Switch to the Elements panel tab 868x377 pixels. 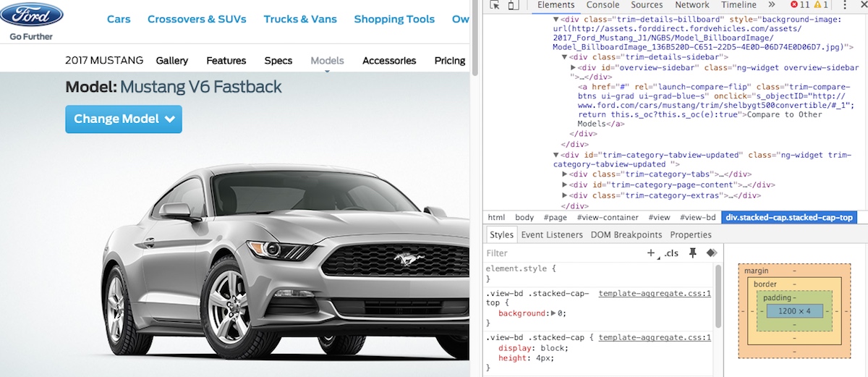pos(556,6)
